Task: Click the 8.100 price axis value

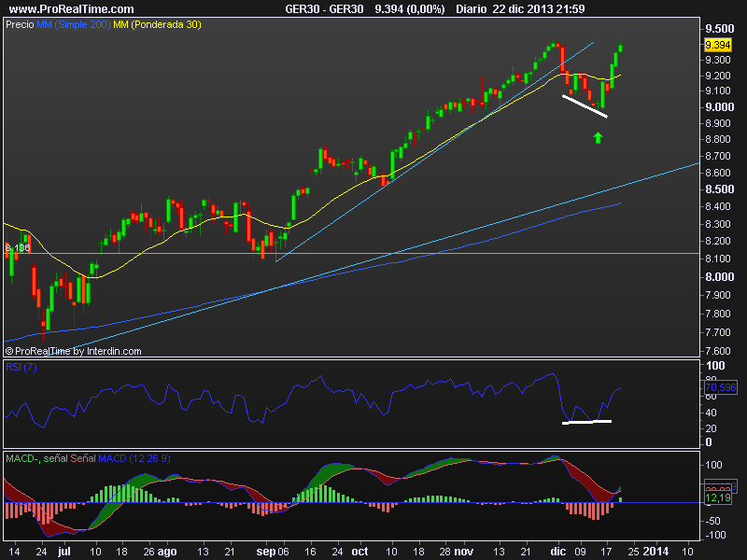Action: [718, 259]
